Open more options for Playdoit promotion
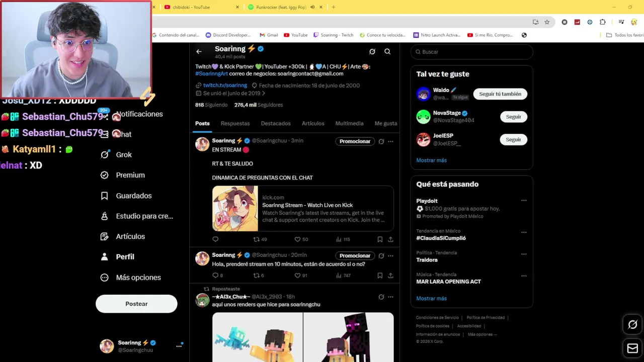Screen dimensions: 644x362 (x=524, y=201)
